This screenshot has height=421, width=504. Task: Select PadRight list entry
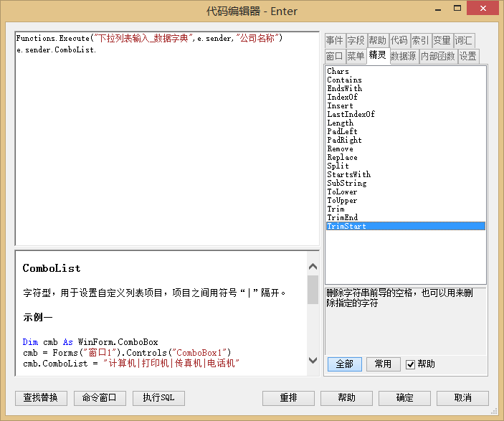click(x=406, y=141)
